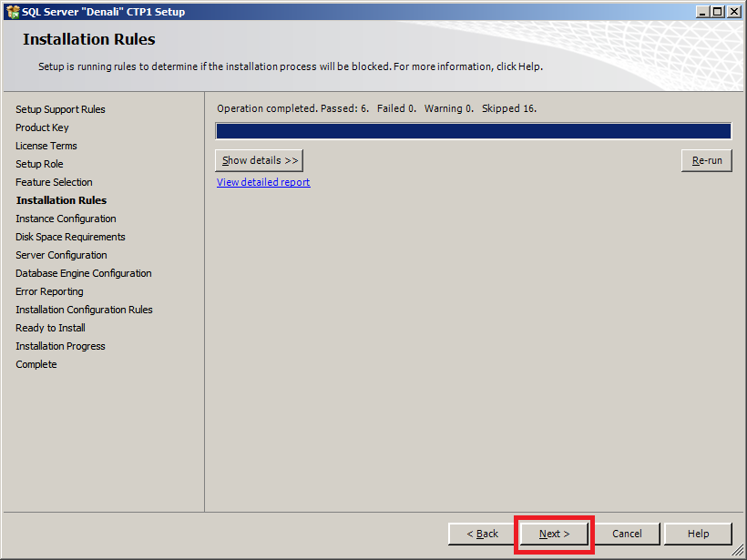
Task: Cancel the SQL Server setup
Action: [627, 534]
